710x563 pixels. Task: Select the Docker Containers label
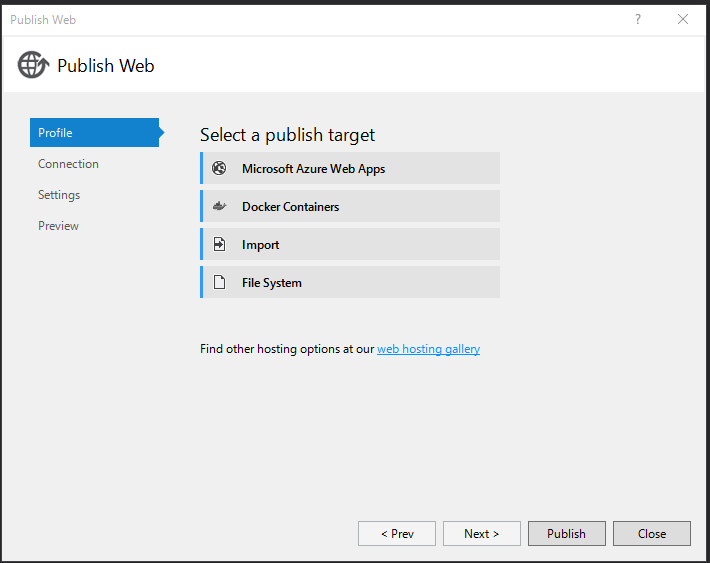(290, 207)
